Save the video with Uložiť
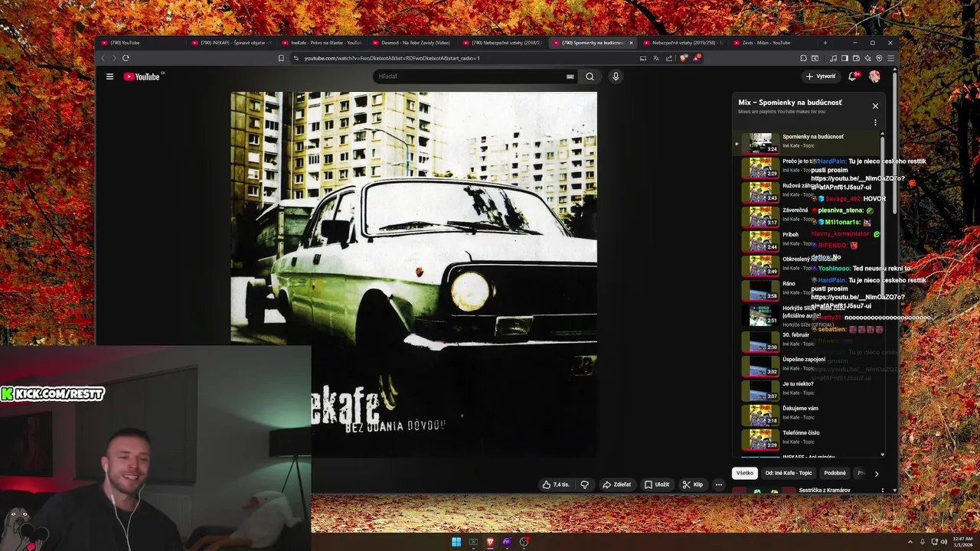Screen dimensions: 980x551 click(x=657, y=484)
